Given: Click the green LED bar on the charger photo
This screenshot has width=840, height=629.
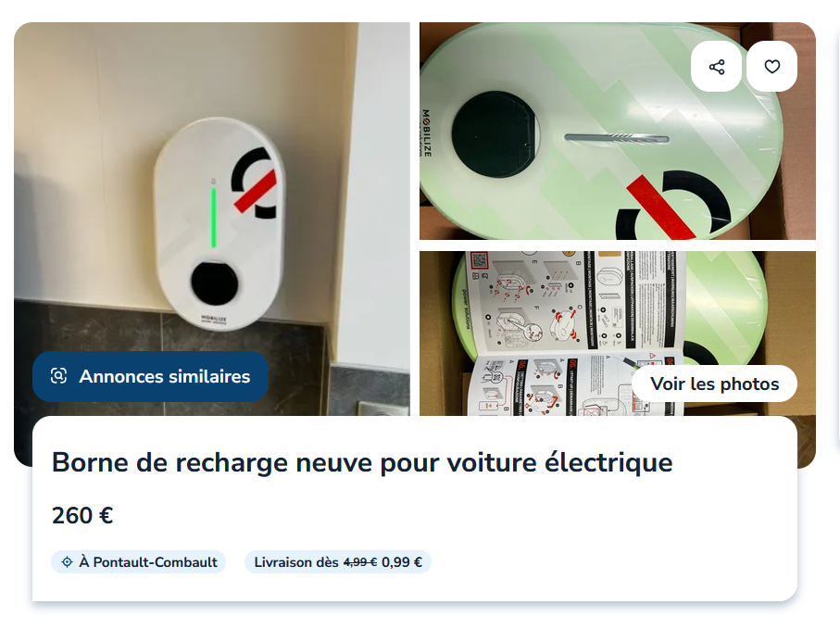Looking at the screenshot, I should pos(214,218).
